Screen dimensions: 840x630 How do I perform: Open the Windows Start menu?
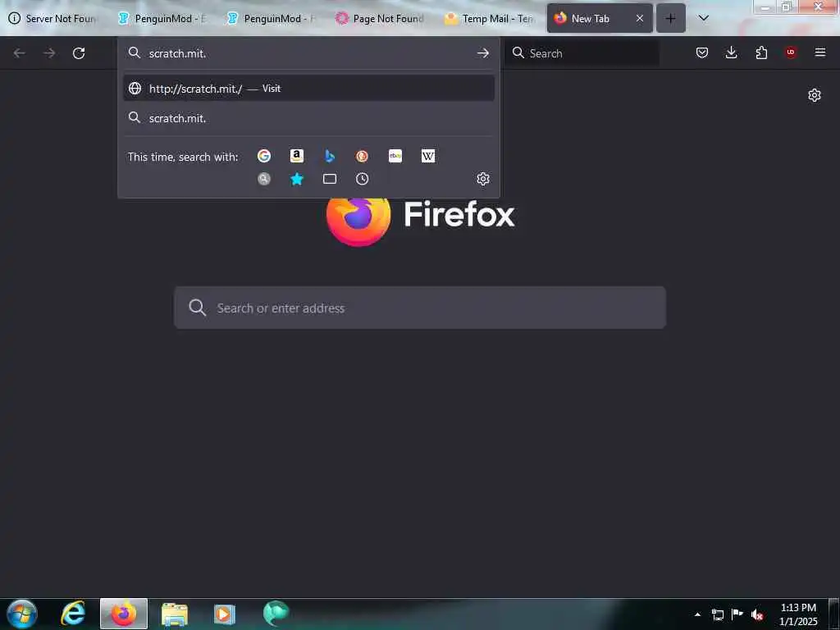coord(22,614)
